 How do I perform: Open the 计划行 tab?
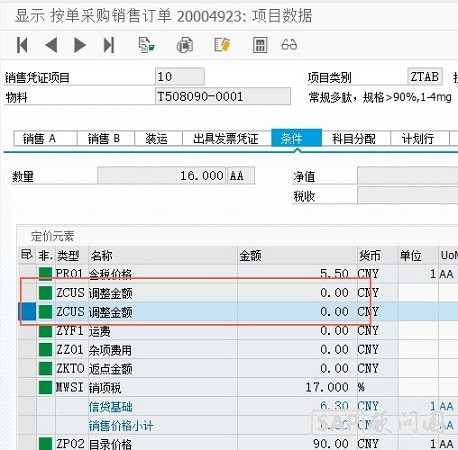(420, 139)
